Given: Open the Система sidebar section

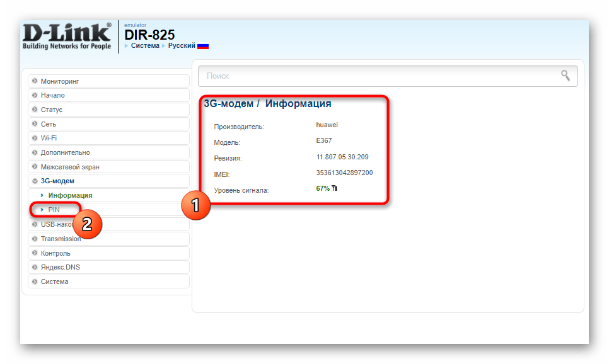Looking at the screenshot, I should tap(54, 282).
